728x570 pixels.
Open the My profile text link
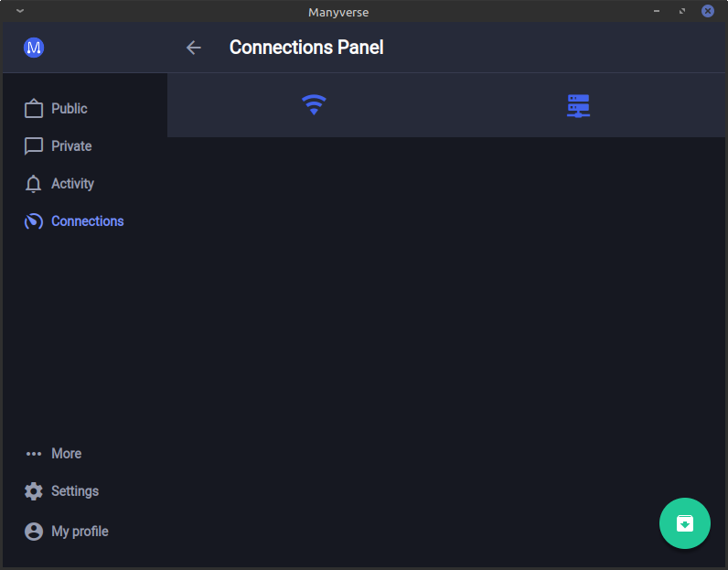coord(80,532)
